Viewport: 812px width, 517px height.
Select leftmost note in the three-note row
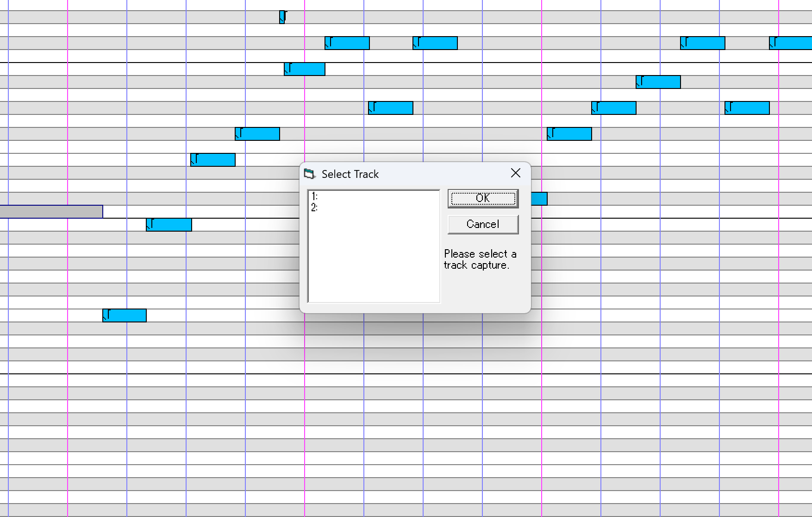tap(391, 108)
